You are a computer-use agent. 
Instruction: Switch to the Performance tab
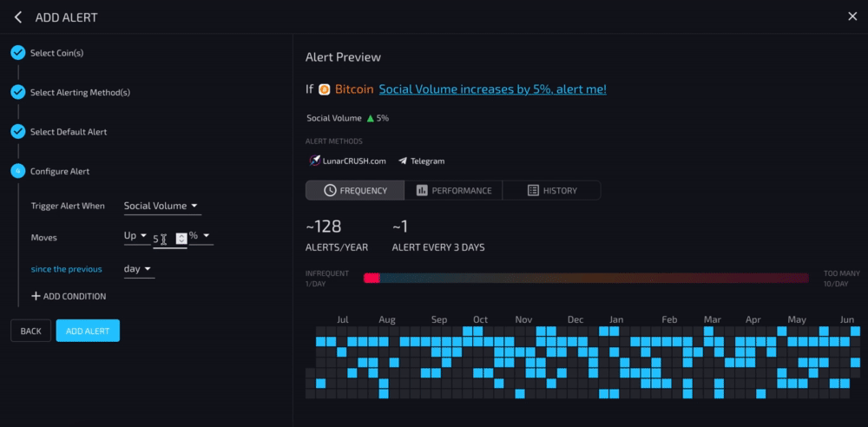(x=453, y=191)
